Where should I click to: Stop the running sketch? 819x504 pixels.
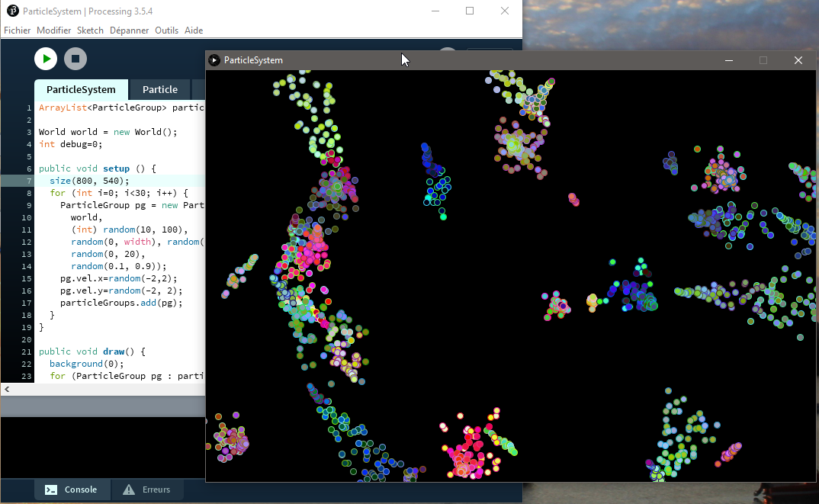coord(75,59)
